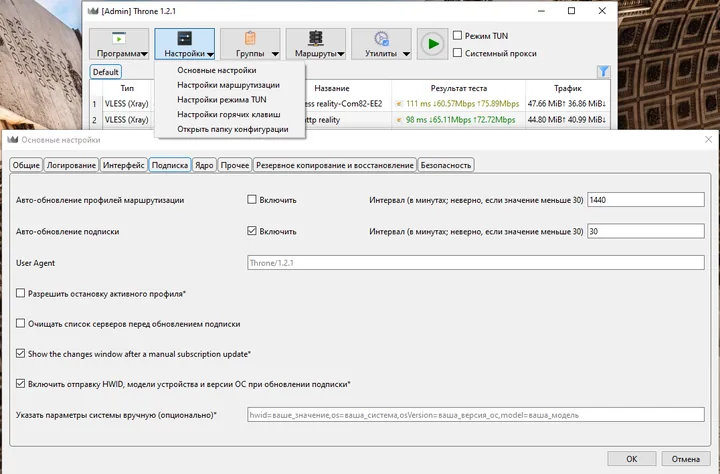Select row 2 VLESS (Xray) cell
The image size is (720, 474).
(127, 120)
